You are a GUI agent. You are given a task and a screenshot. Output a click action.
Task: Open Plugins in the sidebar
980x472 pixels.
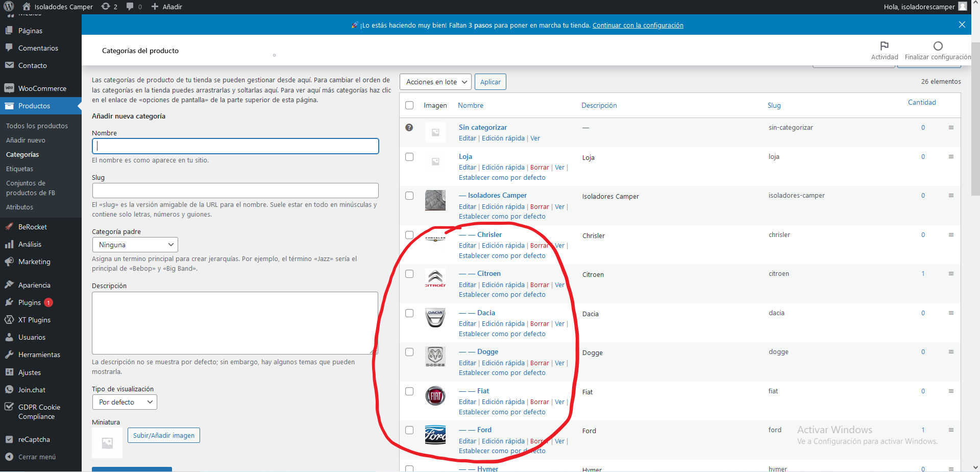41,302
